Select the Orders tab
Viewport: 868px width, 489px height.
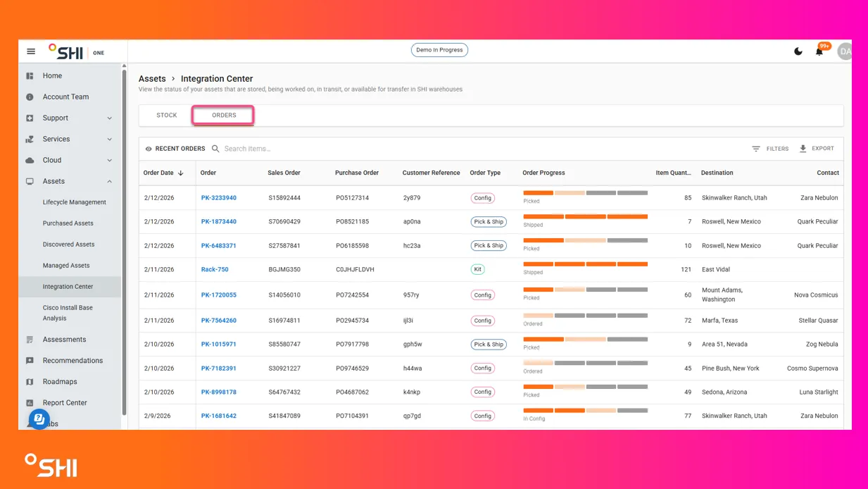click(224, 116)
